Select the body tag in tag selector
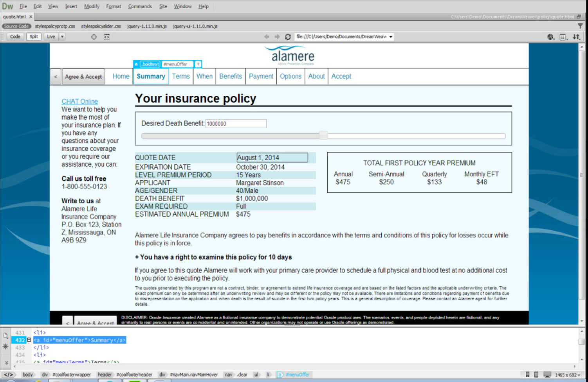This screenshot has height=382, width=588. coord(27,375)
